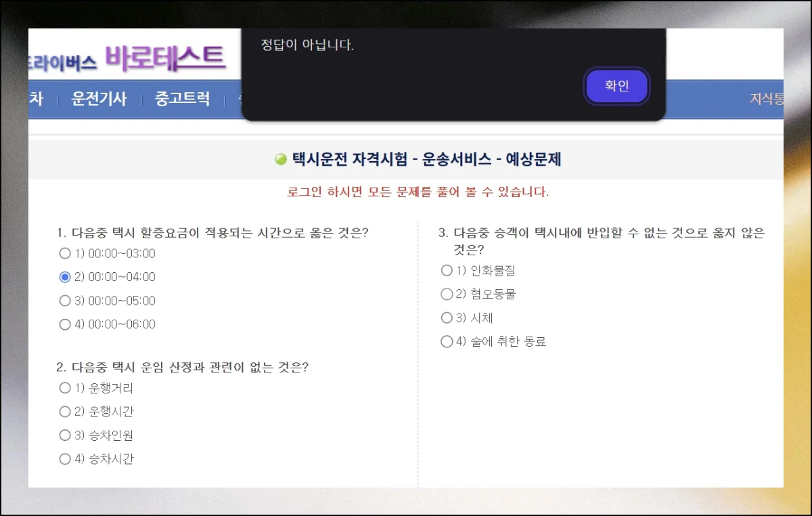Viewport: 812px width, 516px height.
Task: Click the 바로테스트 site logo
Action: tap(164, 58)
